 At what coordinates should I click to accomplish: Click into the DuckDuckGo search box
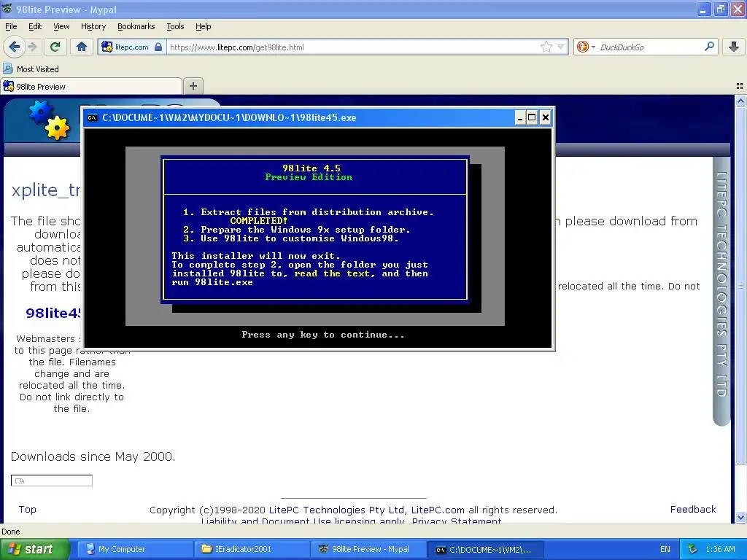coord(649,47)
